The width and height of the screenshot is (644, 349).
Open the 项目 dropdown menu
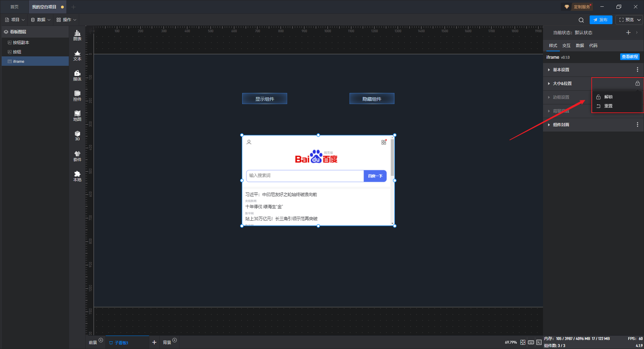(x=15, y=20)
